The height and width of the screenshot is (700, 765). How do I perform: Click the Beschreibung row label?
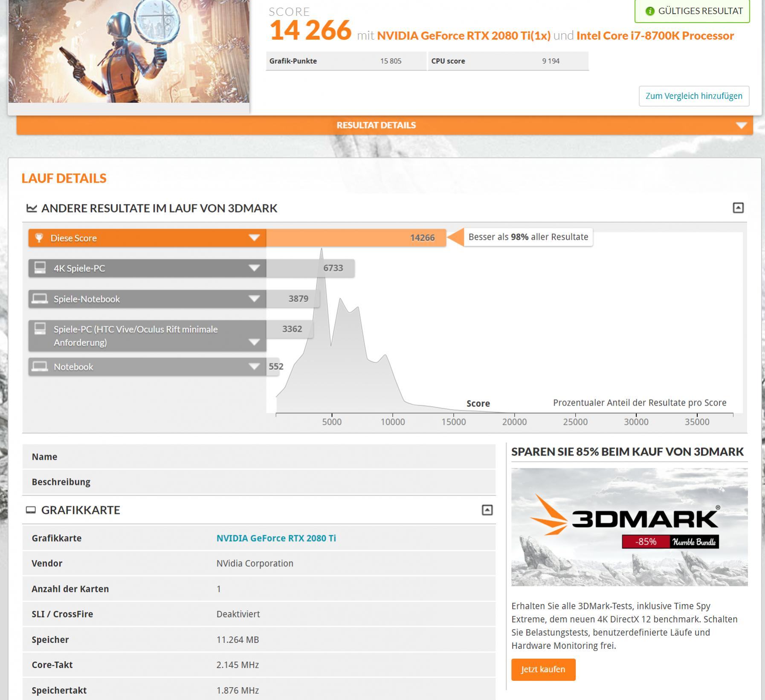[61, 482]
